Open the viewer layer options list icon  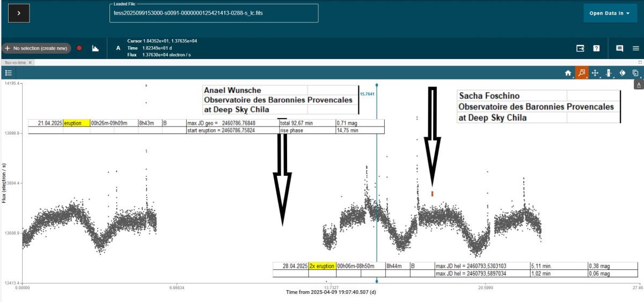pyautogui.click(x=9, y=73)
